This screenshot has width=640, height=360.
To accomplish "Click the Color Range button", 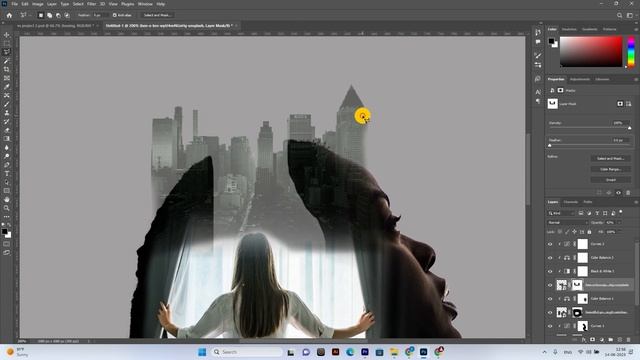I will tap(610, 169).
